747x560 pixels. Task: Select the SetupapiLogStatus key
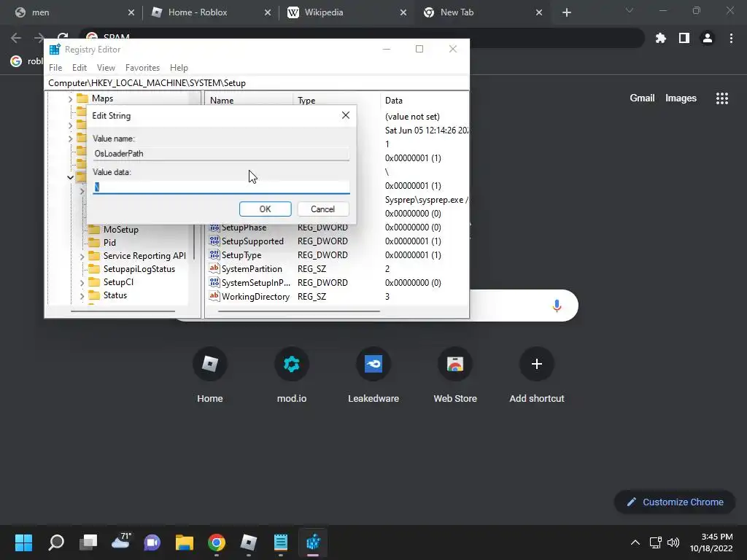[139, 269]
